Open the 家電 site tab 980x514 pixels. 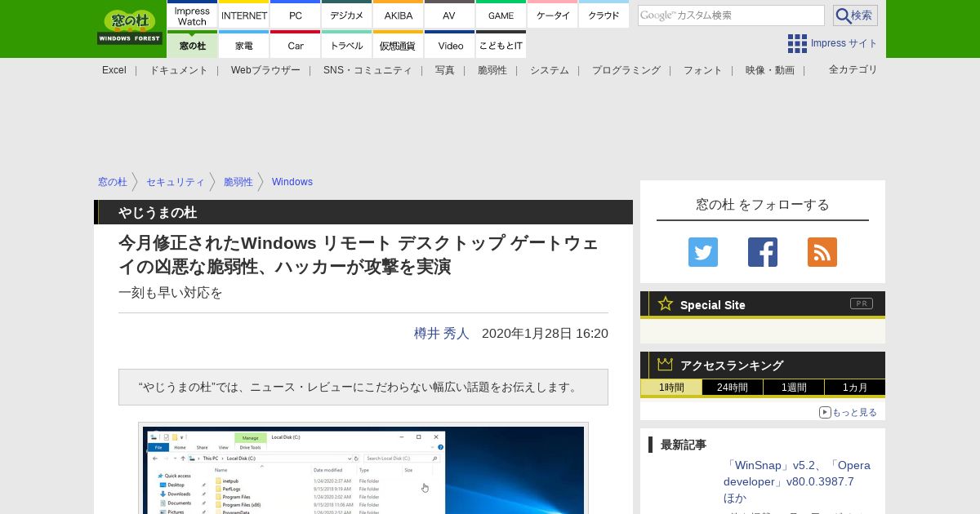click(244, 45)
